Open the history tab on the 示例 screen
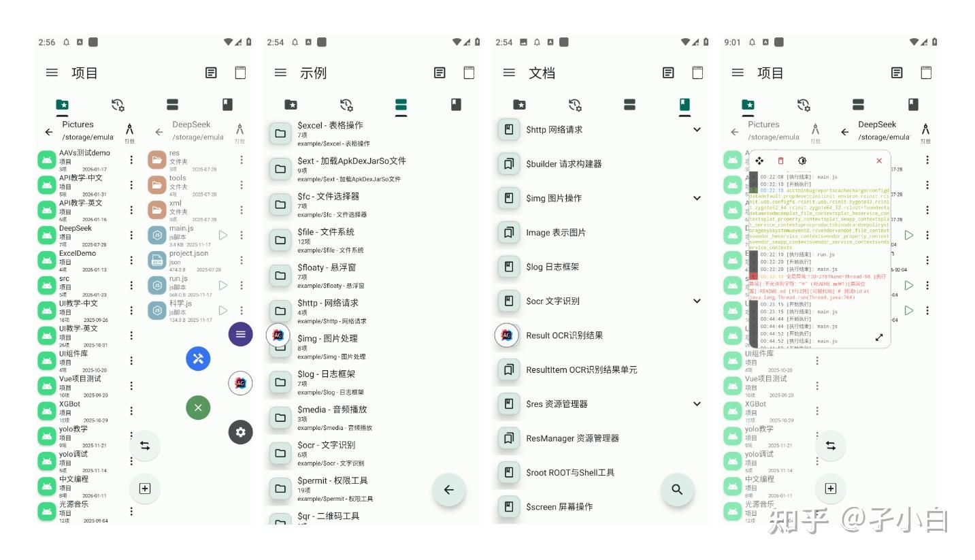 coord(346,104)
